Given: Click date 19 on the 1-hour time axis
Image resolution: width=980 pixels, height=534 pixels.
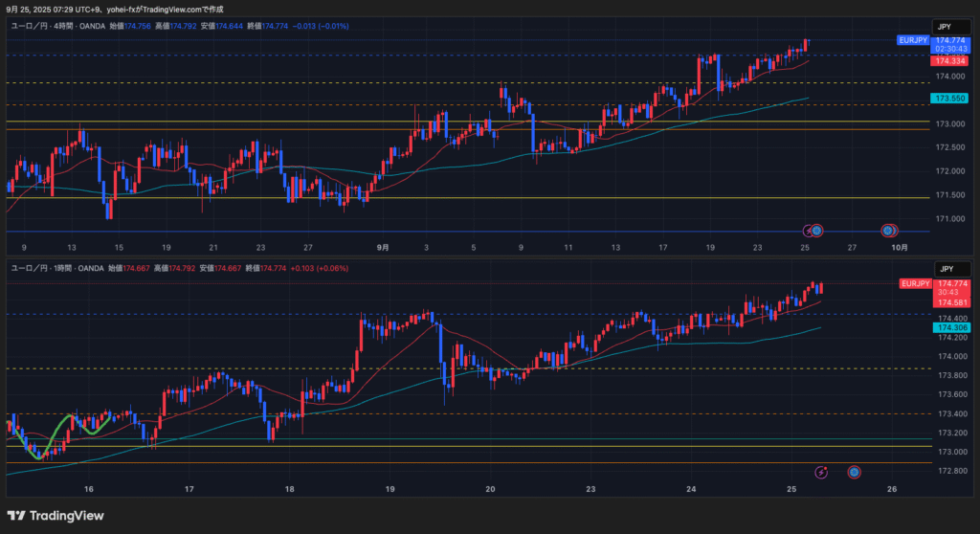Looking at the screenshot, I should tap(390, 489).
